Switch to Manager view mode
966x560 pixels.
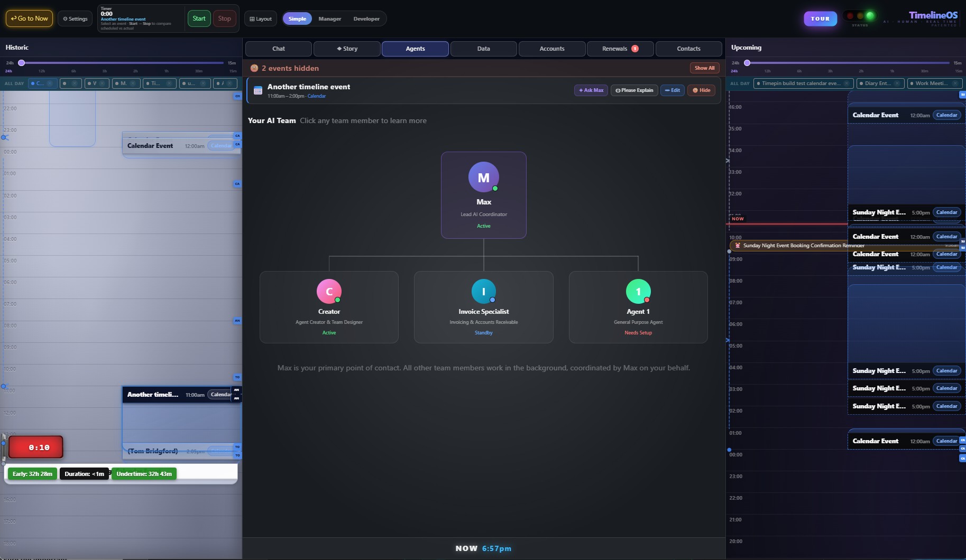(x=330, y=19)
